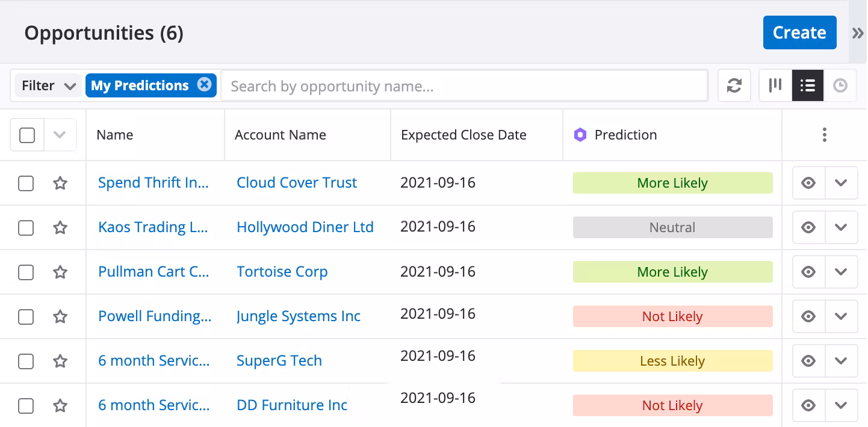Select the DD Furniture Inc row checkbox

[x=26, y=405]
